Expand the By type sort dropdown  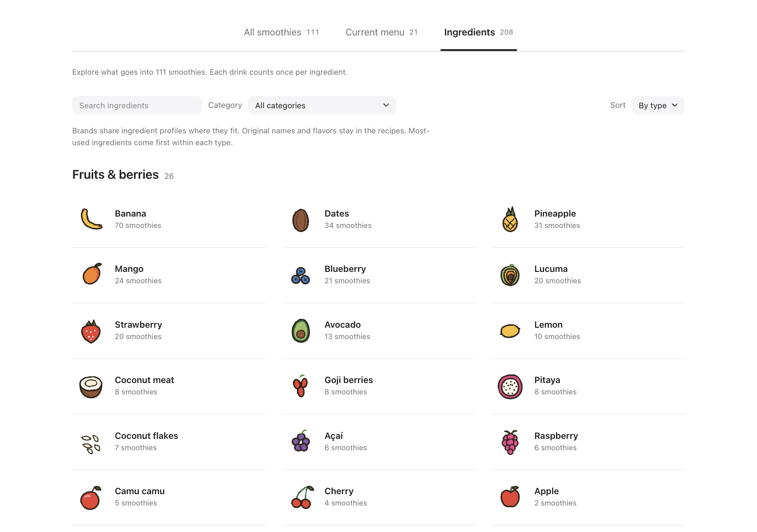click(x=658, y=105)
